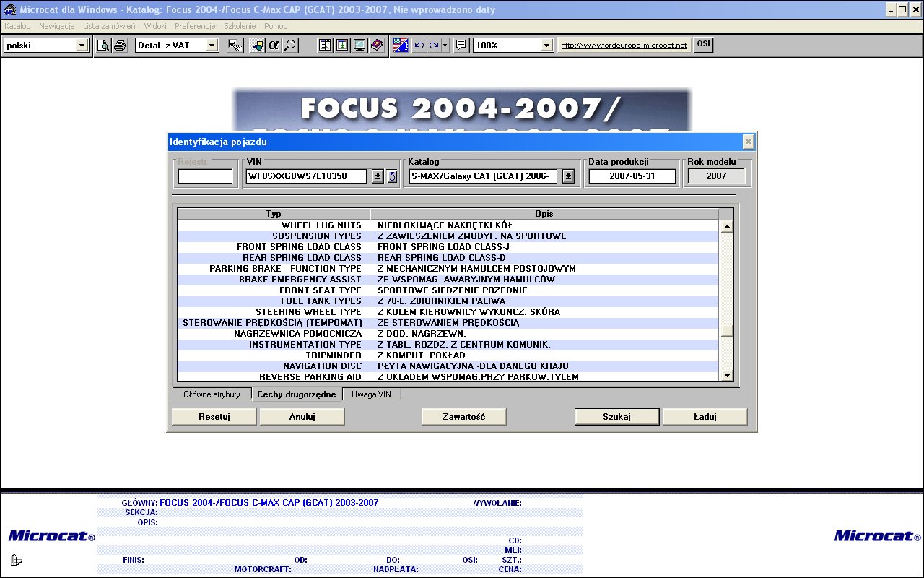The width and height of the screenshot is (924, 578).
Task: Click the attribute list scroll-up arrow
Action: coord(727,226)
